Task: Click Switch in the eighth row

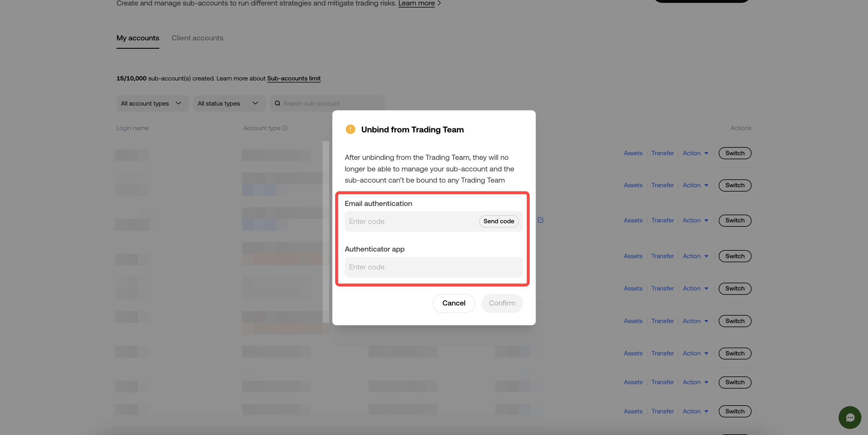Action: pyautogui.click(x=735, y=382)
